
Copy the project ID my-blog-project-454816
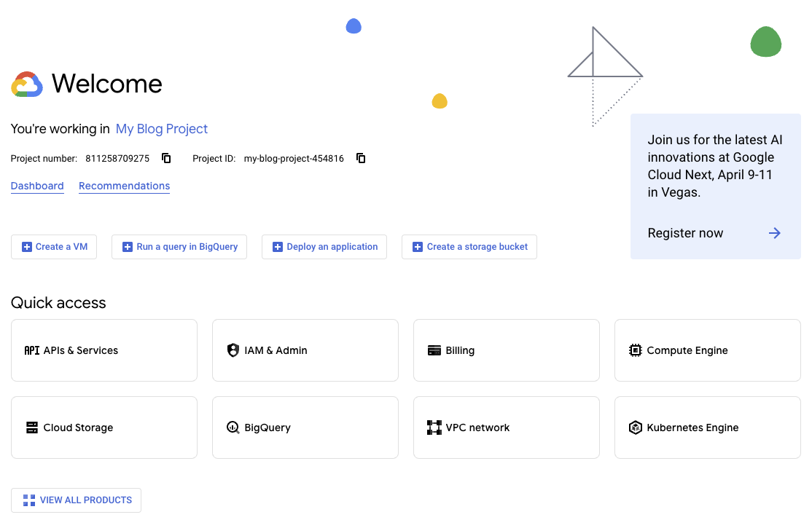point(361,158)
